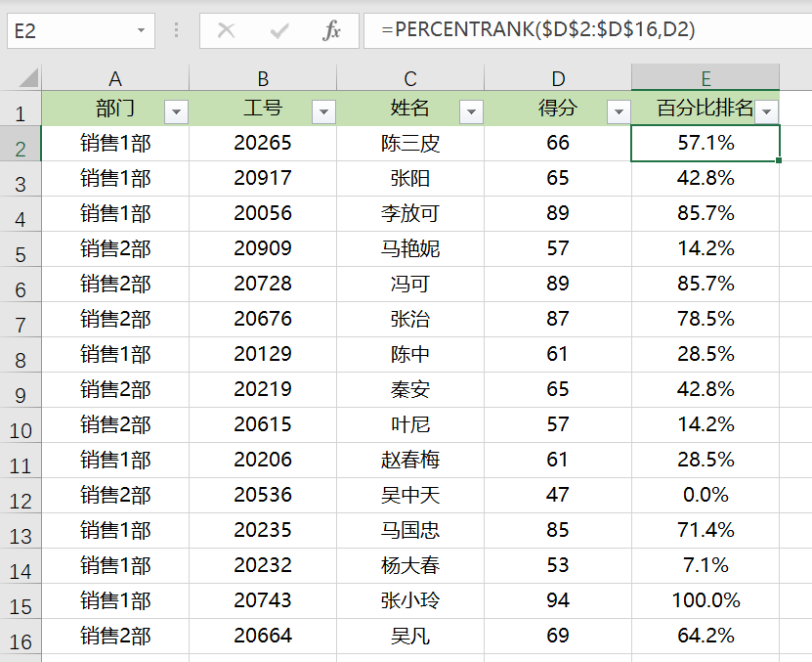Select cell with name 叶尼
Viewport: 812px width, 662px height.
click(x=410, y=425)
